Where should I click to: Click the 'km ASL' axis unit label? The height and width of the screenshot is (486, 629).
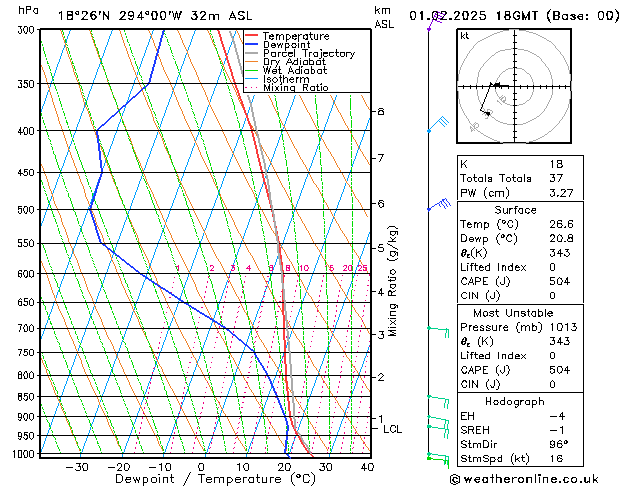[x=384, y=17]
